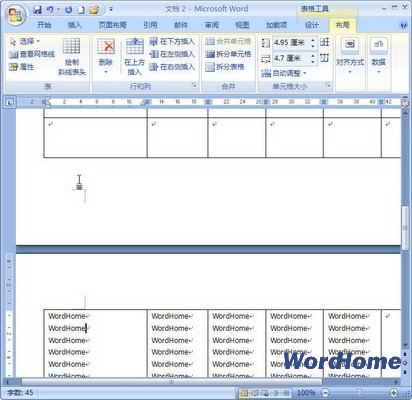Click the vertical scrollbar down arrow
This screenshot has width=412, height=400.
pos(405,345)
